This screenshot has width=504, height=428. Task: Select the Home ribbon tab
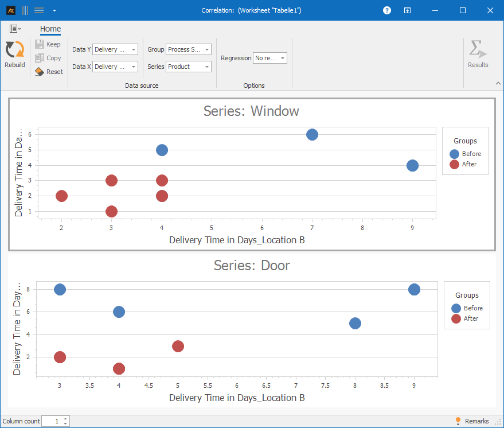[50, 29]
